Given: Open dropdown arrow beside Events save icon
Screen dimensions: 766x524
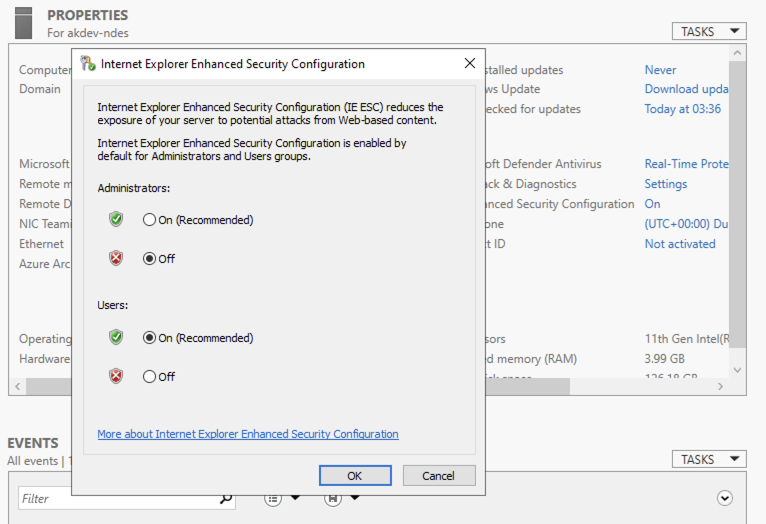Looking at the screenshot, I should coord(355,498).
